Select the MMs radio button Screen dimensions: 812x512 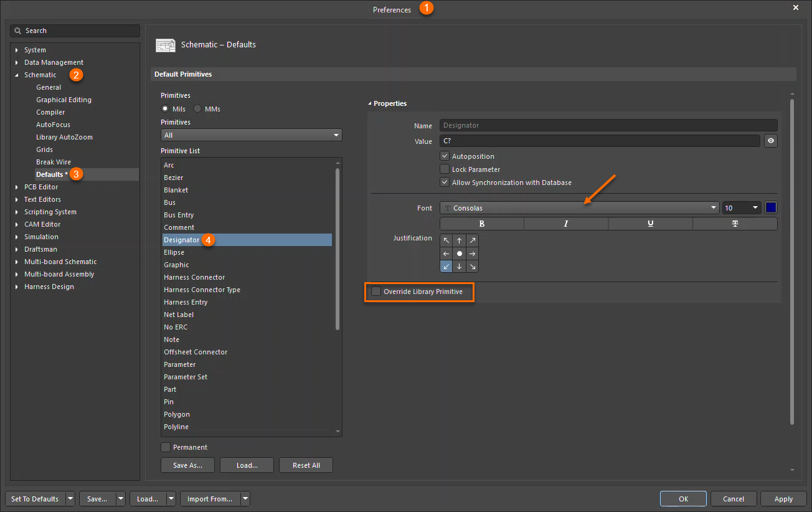(x=198, y=109)
